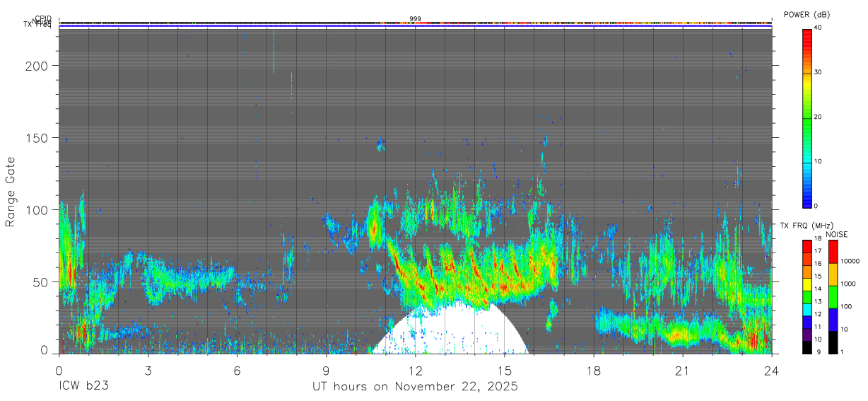The image size is (868, 401).
Task: Click the 50 Range Gate tick label
Action: (42, 282)
